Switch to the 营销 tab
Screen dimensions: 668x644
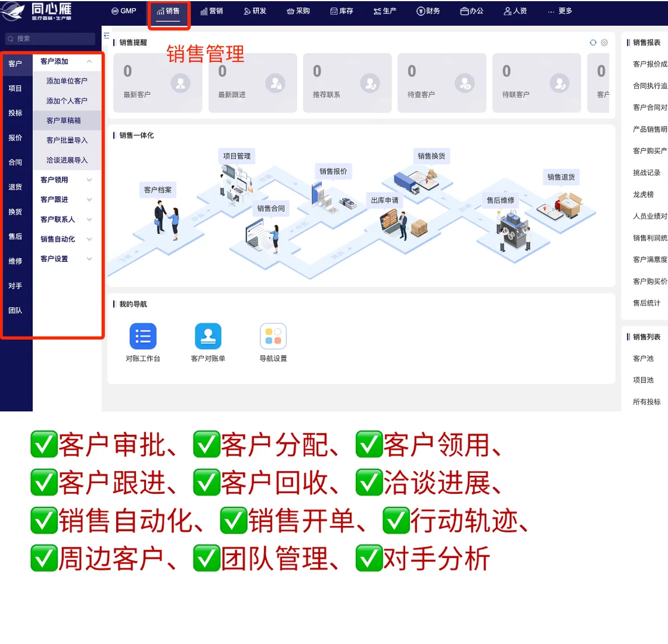click(x=212, y=10)
